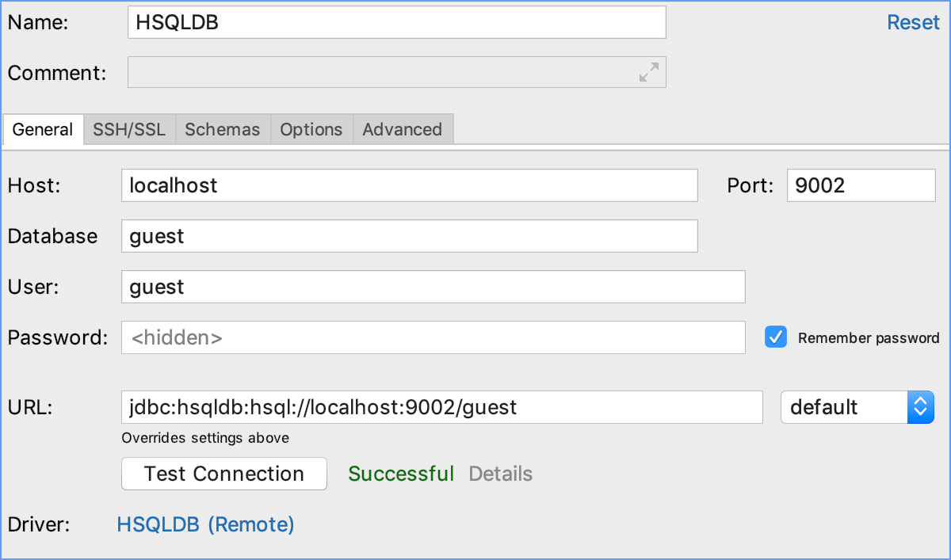Open the HSQLDB (Remote) driver link

(x=206, y=524)
